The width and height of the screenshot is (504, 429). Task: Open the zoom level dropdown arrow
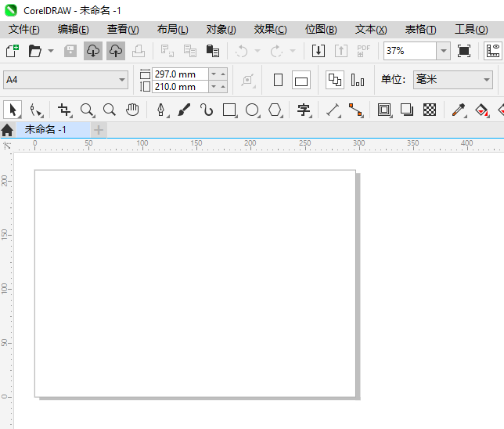[x=444, y=51]
